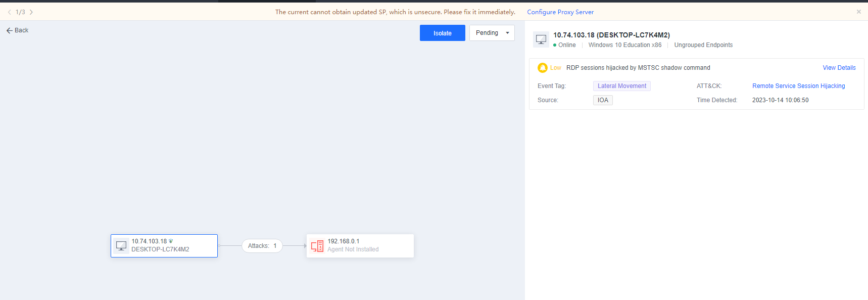Click the endpoint computer icon in details header

[x=541, y=39]
